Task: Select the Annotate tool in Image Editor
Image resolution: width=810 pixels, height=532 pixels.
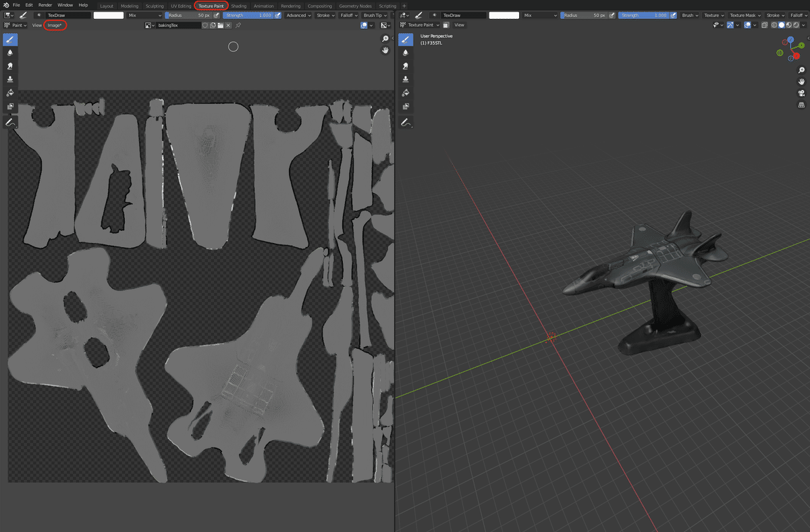Action: [10, 122]
